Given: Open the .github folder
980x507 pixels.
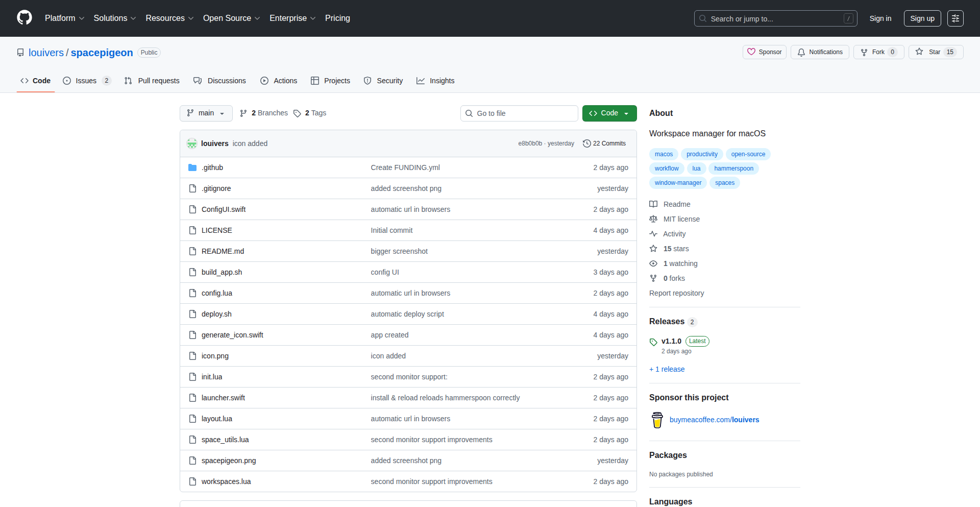Looking at the screenshot, I should point(212,167).
